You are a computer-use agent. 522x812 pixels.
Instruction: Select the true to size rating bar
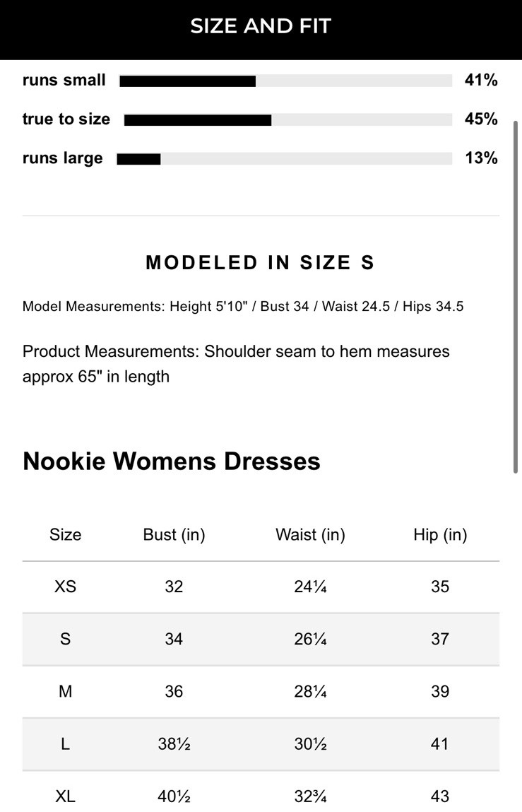[288, 119]
